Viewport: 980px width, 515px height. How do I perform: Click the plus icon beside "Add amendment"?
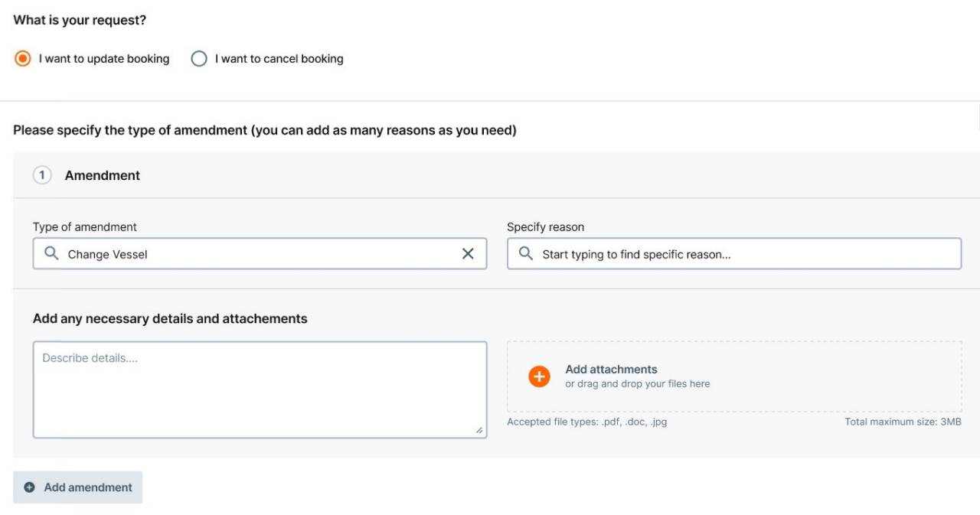(30, 487)
